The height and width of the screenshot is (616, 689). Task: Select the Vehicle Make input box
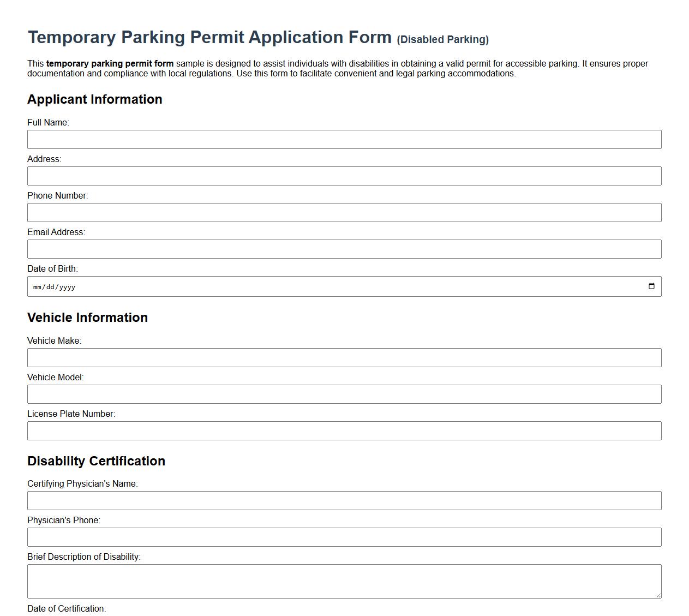(344, 357)
